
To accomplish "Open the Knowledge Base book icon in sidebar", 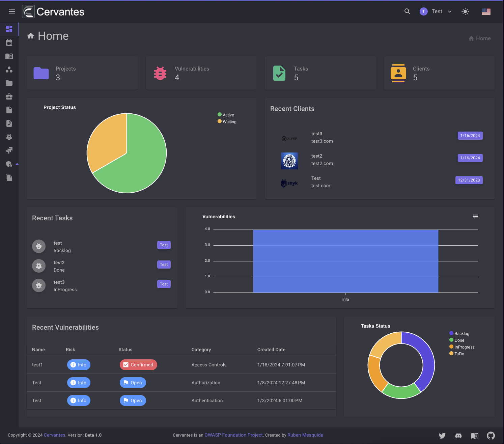I will point(9,56).
